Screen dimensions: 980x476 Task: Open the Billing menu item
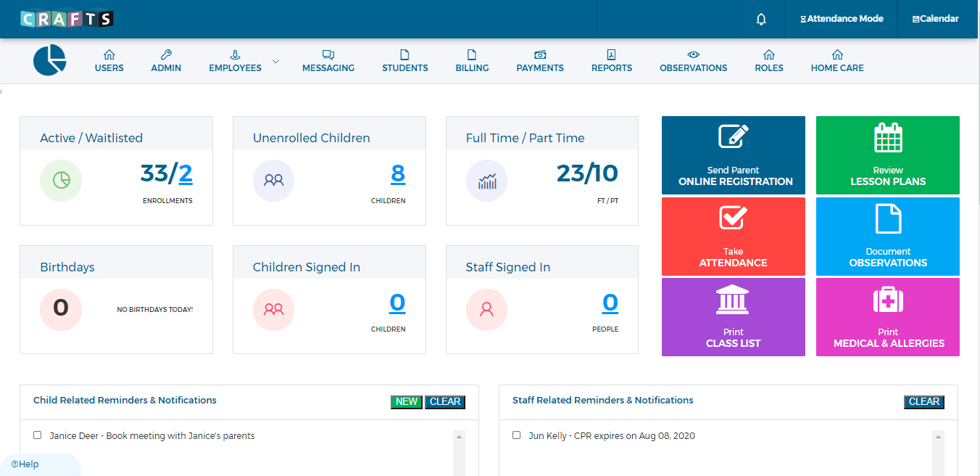[x=472, y=61]
